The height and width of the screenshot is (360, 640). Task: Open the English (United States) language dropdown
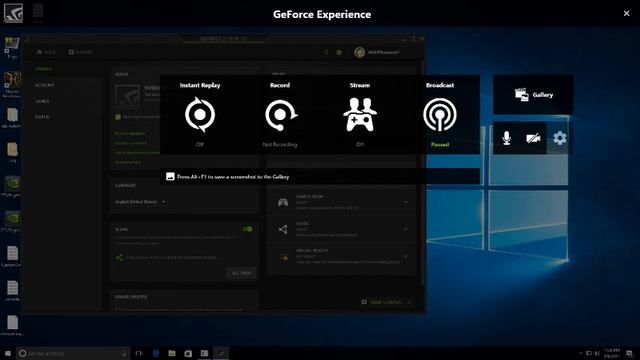pos(140,202)
